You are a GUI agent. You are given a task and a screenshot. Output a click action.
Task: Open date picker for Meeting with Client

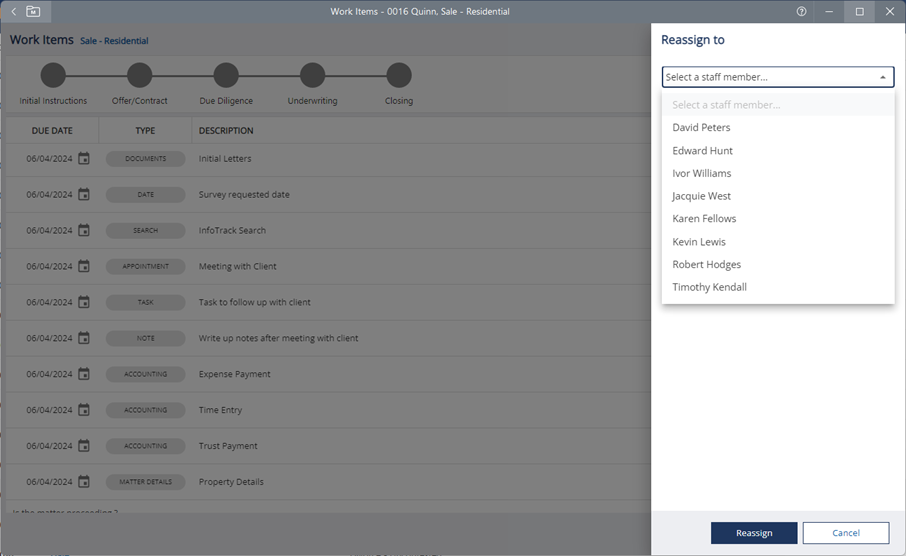pyautogui.click(x=84, y=267)
